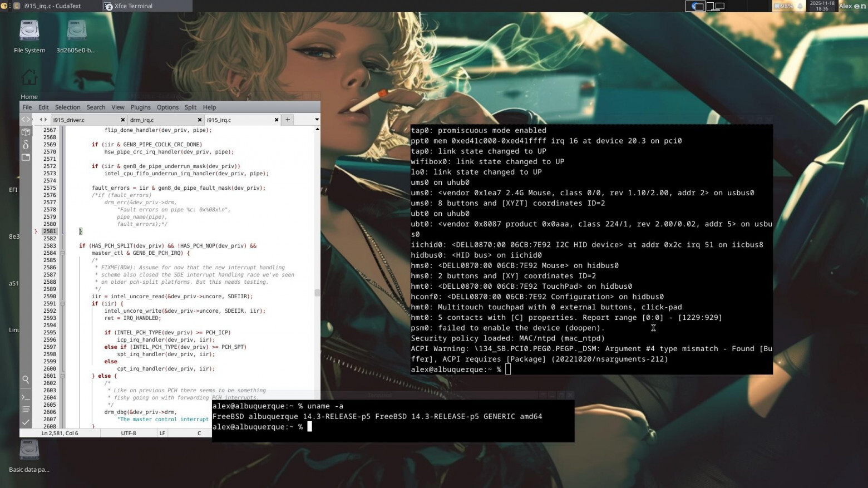Open the Validate checkmark icon in CudaText sidebar

click(26, 422)
